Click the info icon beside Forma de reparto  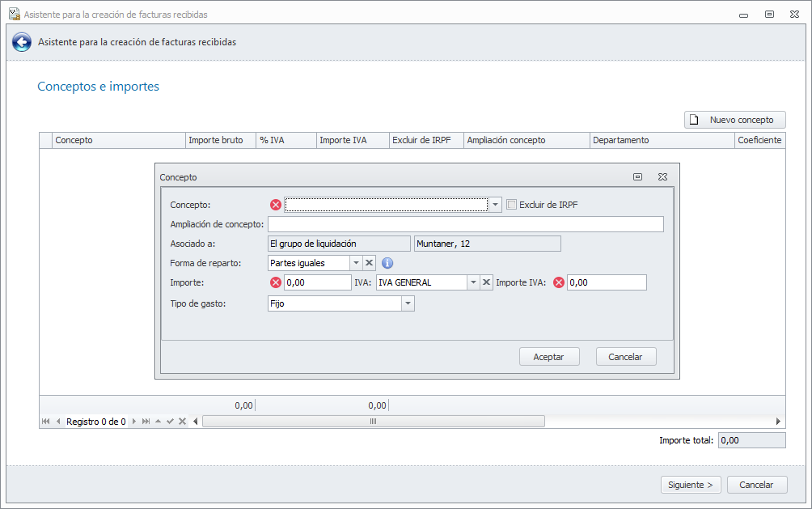387,263
